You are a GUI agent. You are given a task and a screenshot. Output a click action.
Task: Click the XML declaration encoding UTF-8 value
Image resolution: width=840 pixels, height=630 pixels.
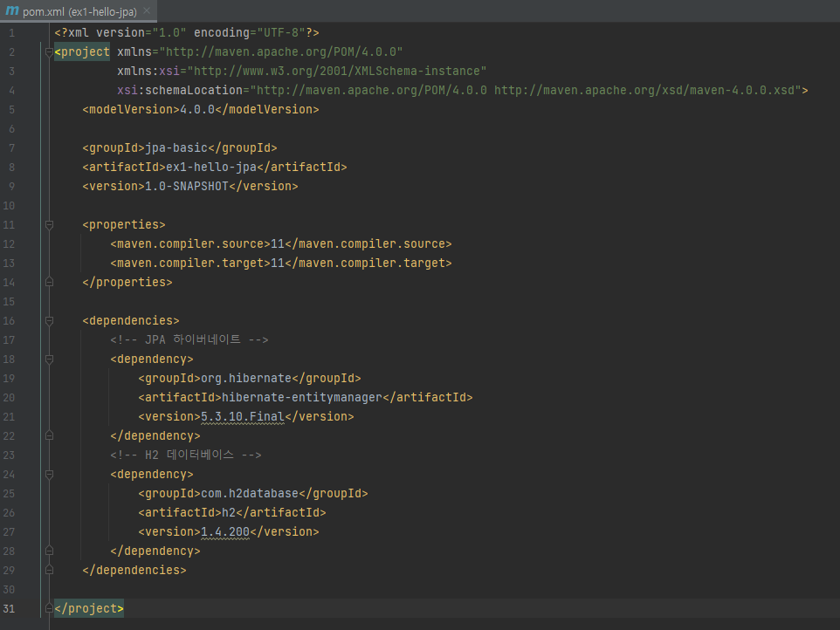pyautogui.click(x=281, y=33)
